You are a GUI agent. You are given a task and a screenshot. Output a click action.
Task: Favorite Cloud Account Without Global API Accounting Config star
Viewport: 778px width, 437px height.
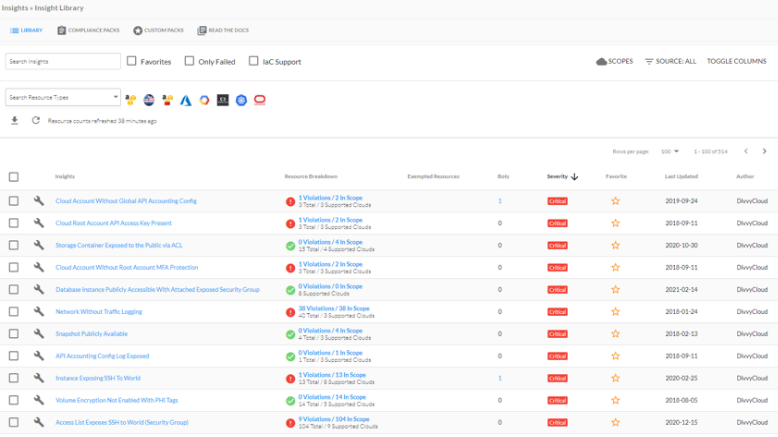[x=615, y=201]
